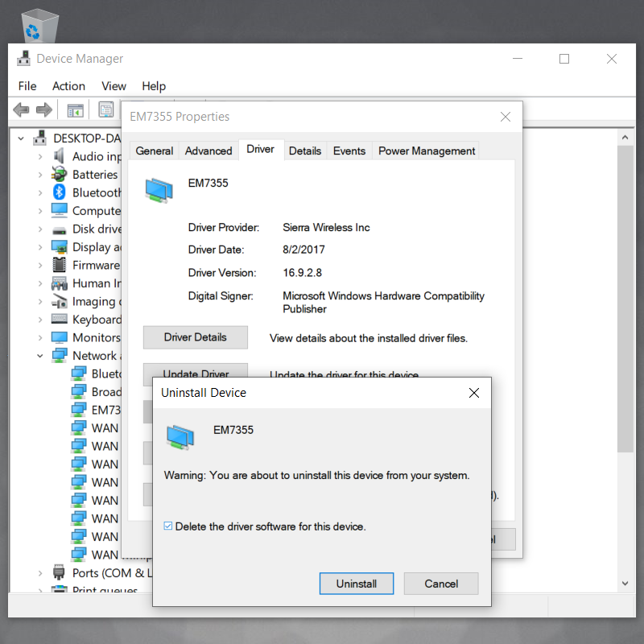Open the Action menu

click(68, 86)
